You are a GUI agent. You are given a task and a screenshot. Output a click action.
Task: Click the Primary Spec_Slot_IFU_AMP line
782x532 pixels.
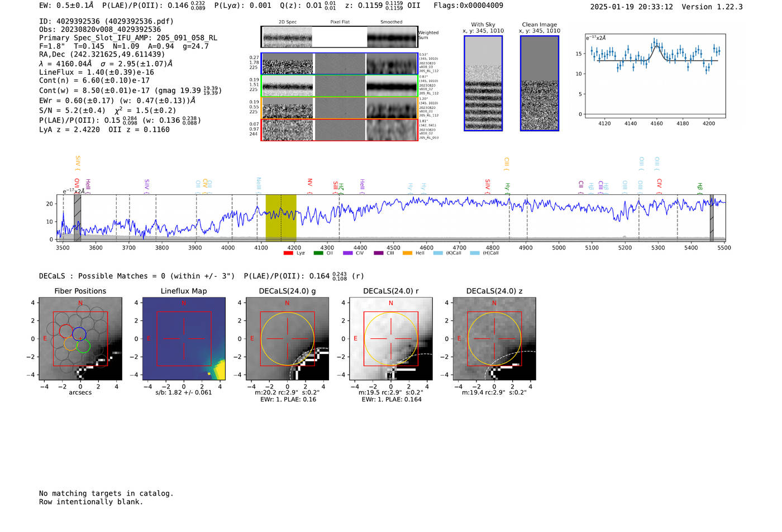pyautogui.click(x=128, y=38)
